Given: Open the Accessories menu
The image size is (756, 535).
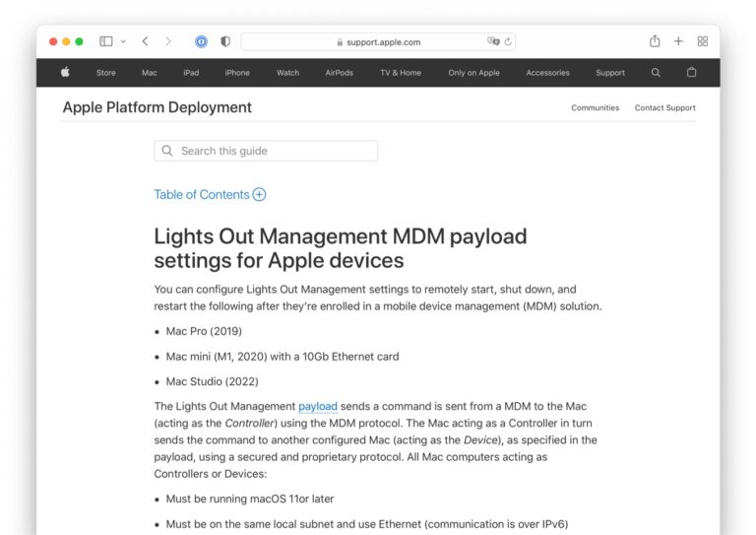Looking at the screenshot, I should tap(547, 73).
